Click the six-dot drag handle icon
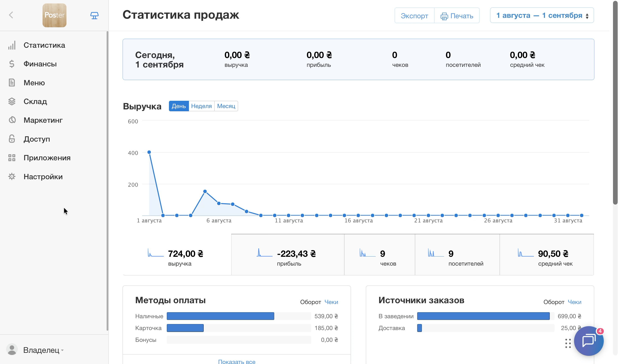Viewport: 619px width, 364px height. tap(568, 343)
